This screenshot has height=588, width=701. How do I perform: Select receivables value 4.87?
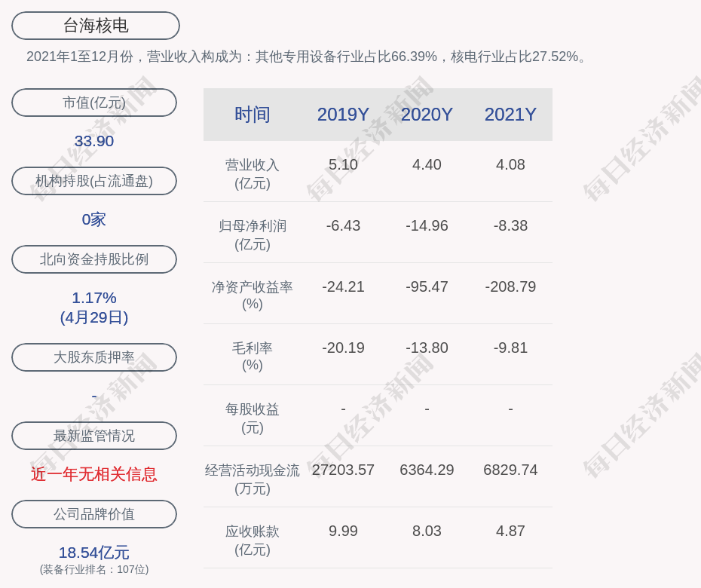pyautogui.click(x=510, y=531)
